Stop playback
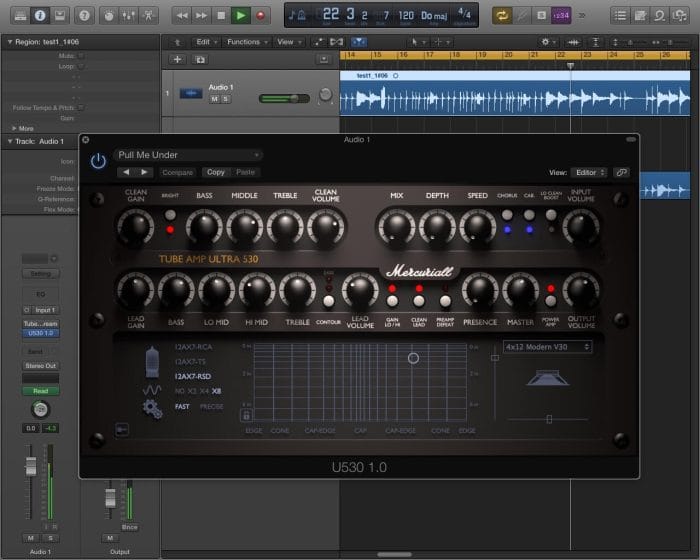The height and width of the screenshot is (560, 700). [x=221, y=16]
